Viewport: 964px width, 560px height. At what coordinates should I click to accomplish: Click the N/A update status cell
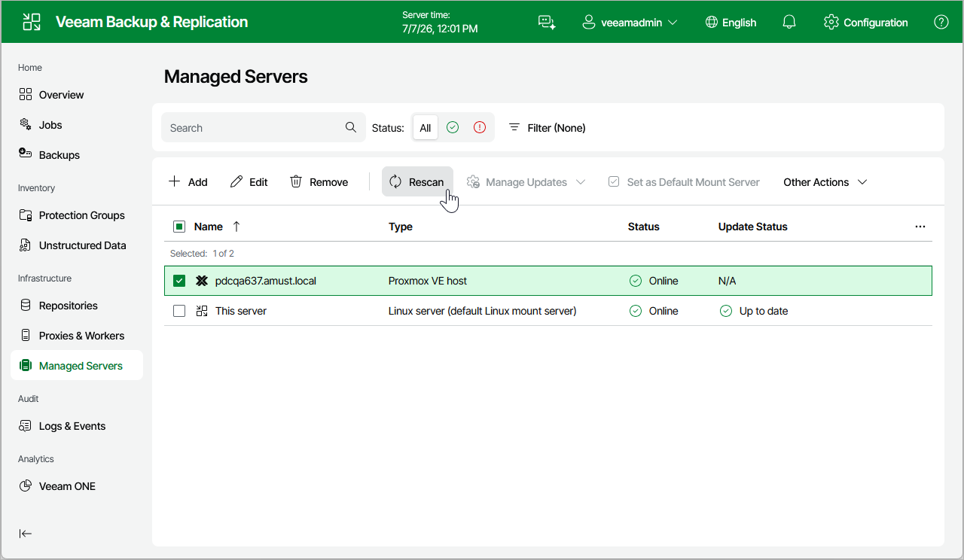pyautogui.click(x=728, y=281)
